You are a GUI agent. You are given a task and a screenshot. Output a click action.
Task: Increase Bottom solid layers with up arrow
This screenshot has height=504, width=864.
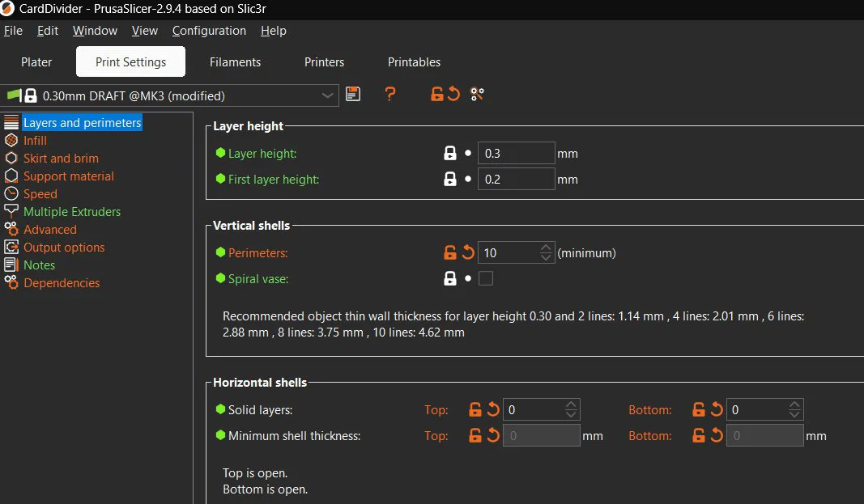[794, 405]
